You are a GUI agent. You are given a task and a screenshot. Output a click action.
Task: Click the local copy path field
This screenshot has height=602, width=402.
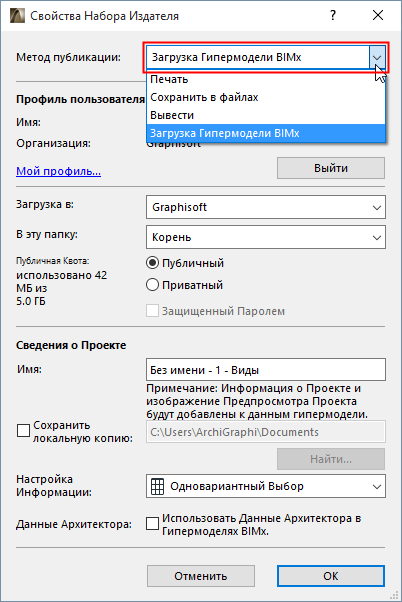tap(266, 432)
